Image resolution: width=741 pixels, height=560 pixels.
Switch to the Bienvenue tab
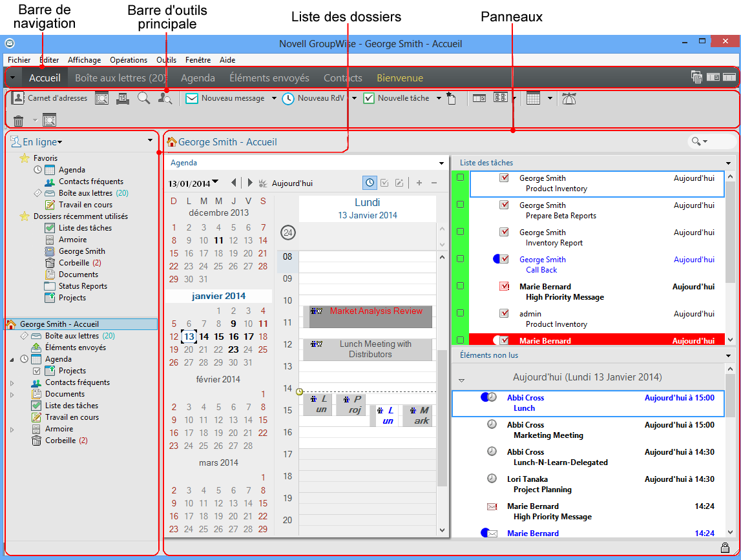(400, 78)
